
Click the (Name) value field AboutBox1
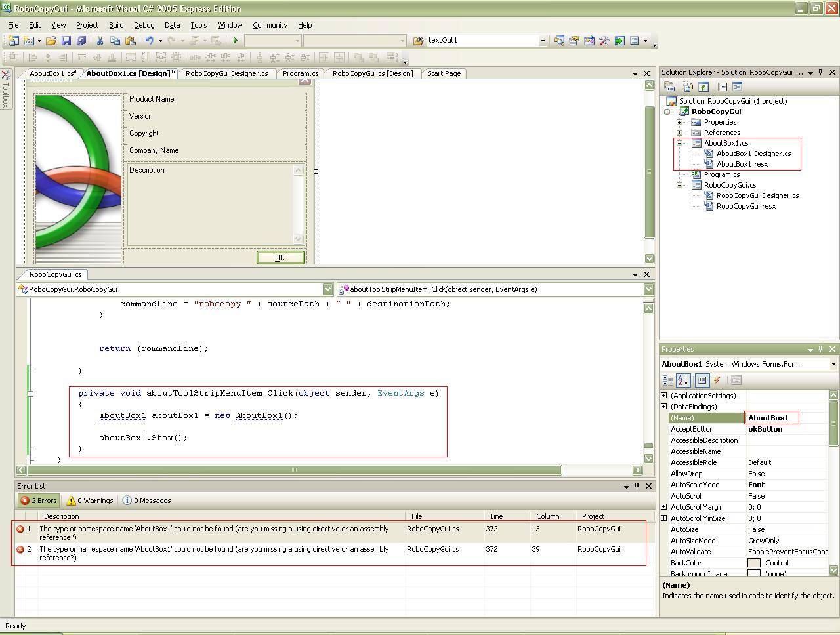pos(787,418)
